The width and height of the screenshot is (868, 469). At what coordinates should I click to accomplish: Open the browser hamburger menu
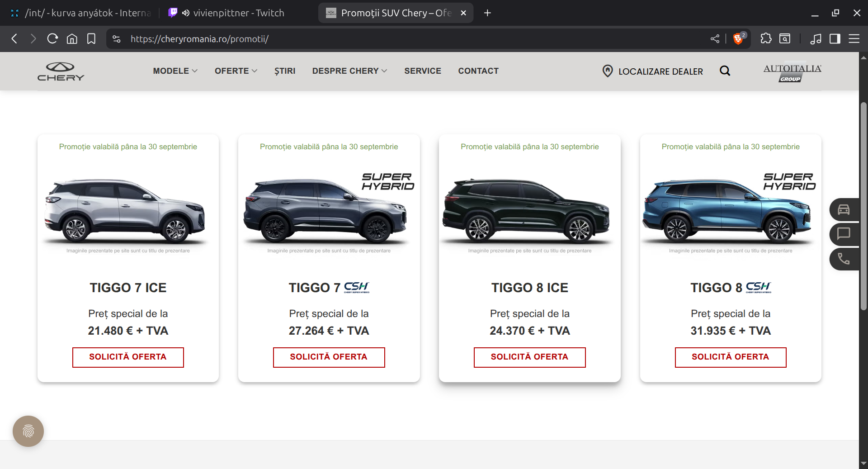[854, 39]
